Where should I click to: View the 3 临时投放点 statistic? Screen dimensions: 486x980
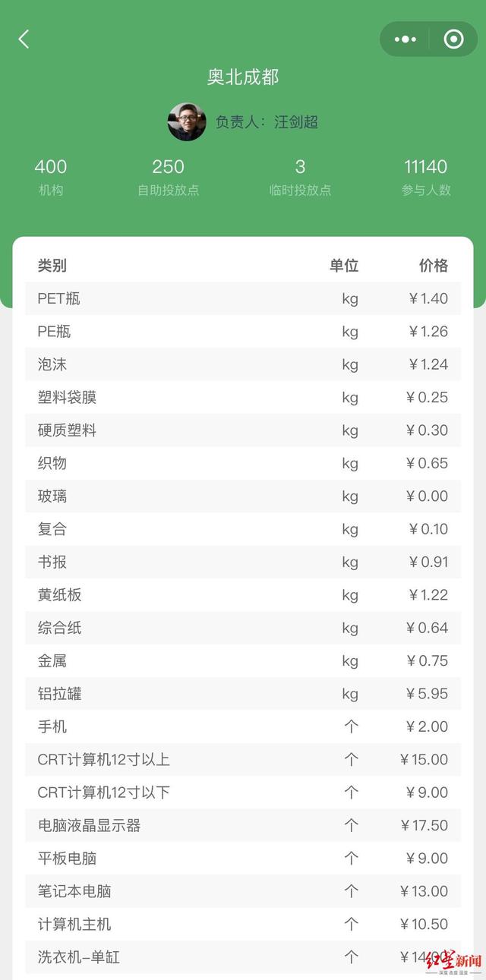tap(300, 176)
